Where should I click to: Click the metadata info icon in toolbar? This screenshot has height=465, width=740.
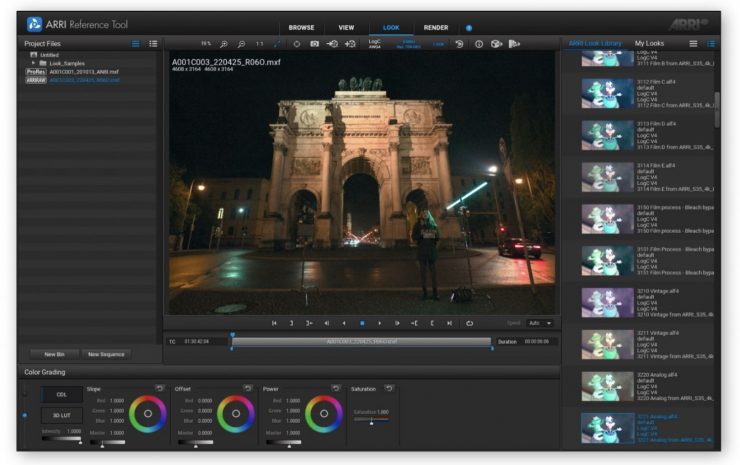(478, 44)
